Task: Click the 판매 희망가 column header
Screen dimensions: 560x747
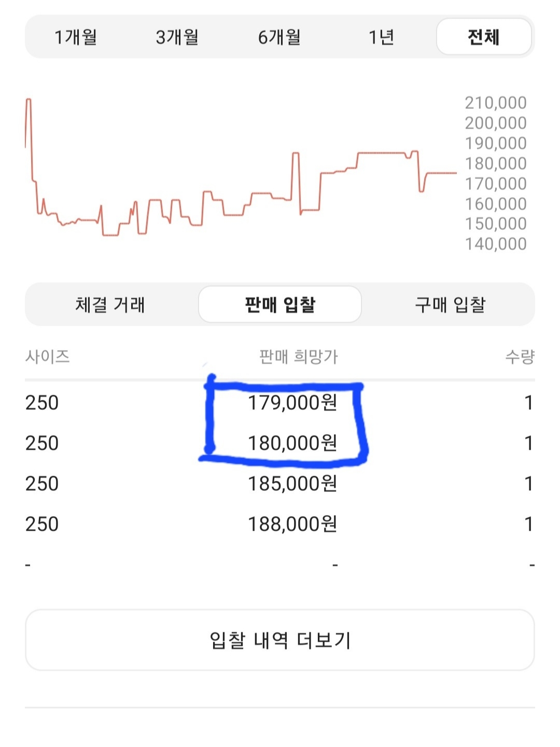Action: pyautogui.click(x=298, y=356)
